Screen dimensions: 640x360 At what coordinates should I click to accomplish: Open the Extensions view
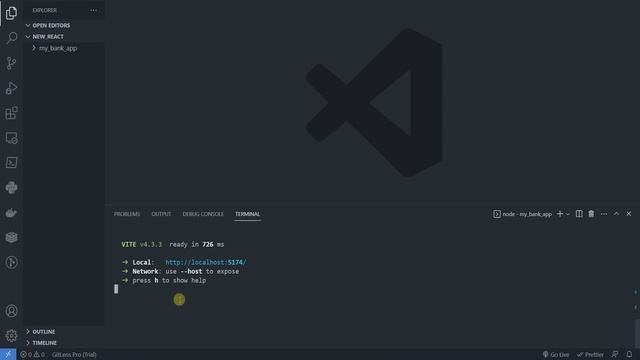(11, 113)
